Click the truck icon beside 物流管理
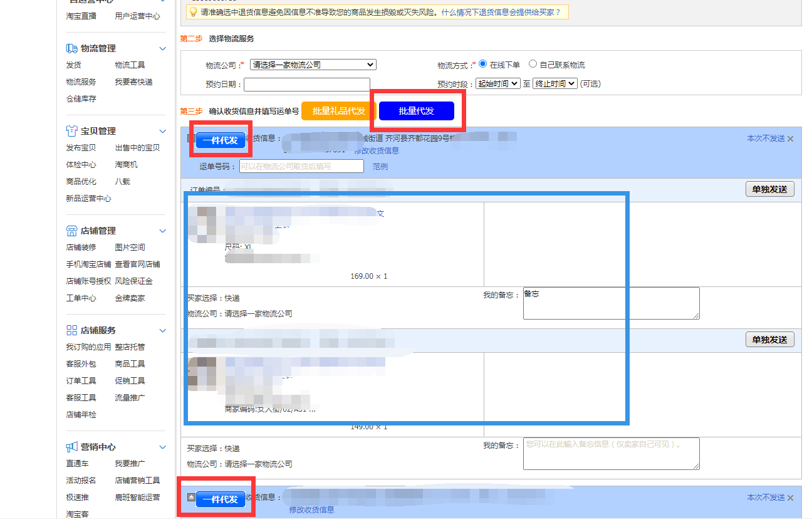 pyautogui.click(x=71, y=48)
